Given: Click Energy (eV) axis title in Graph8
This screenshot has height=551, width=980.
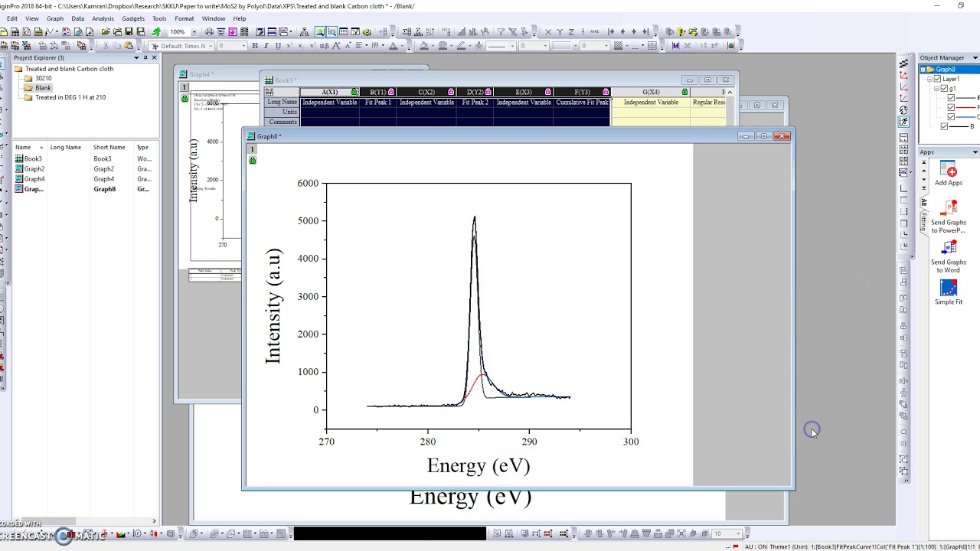Looking at the screenshot, I should 479,465.
